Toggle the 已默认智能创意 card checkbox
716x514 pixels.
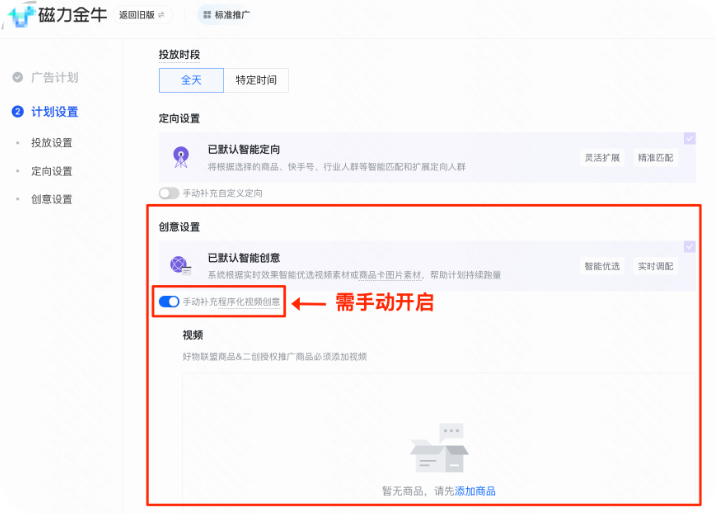[690, 247]
